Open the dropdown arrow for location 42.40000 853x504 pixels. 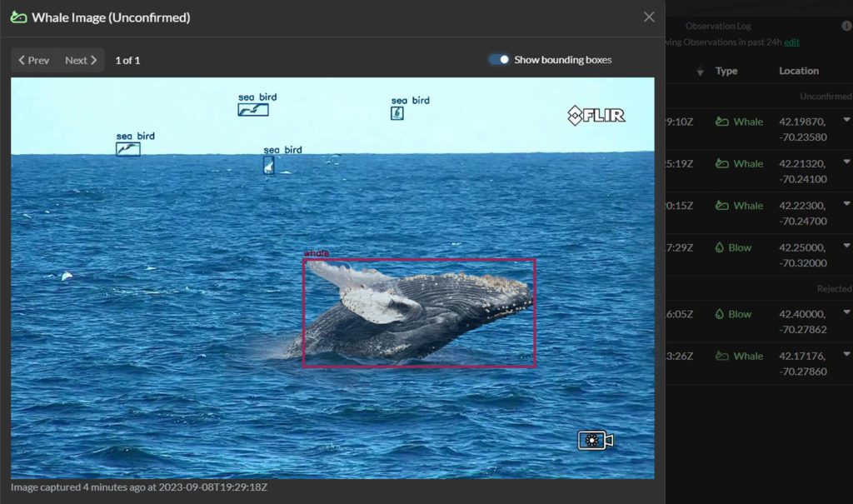click(846, 312)
